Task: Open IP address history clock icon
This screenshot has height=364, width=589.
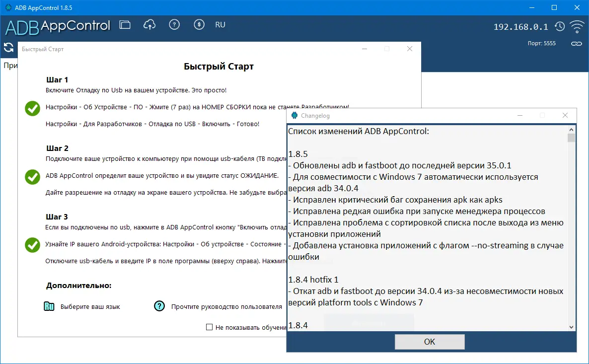Action: pyautogui.click(x=560, y=26)
